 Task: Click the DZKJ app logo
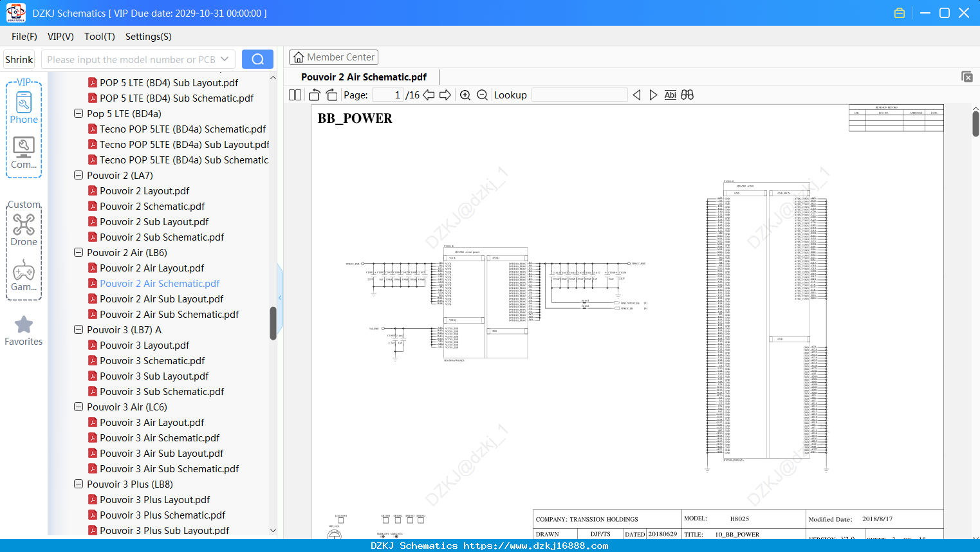click(15, 13)
